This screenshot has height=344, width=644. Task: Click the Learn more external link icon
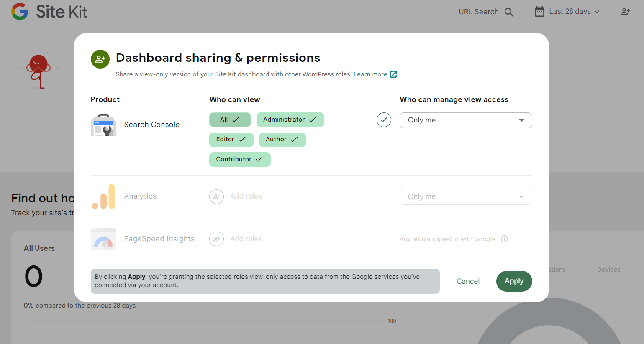coord(393,74)
